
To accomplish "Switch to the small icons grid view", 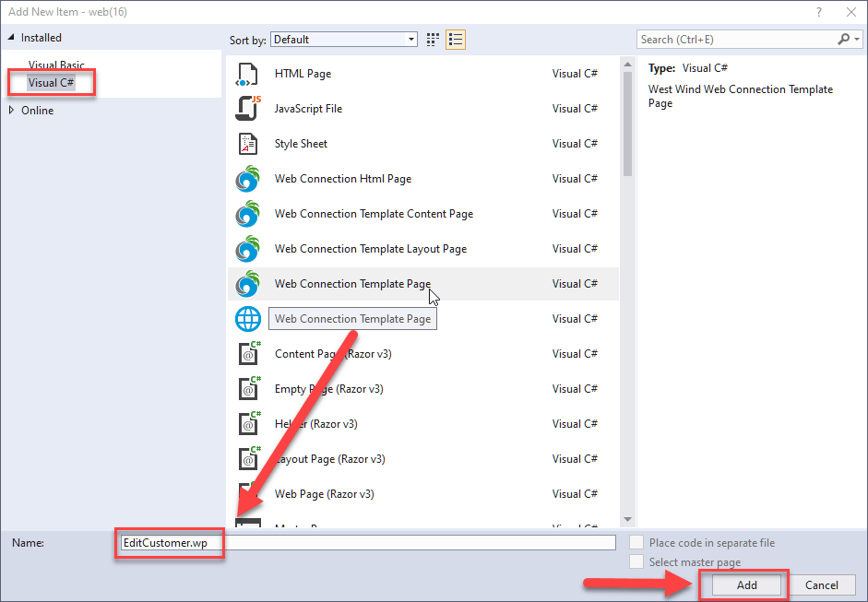I will click(x=433, y=40).
